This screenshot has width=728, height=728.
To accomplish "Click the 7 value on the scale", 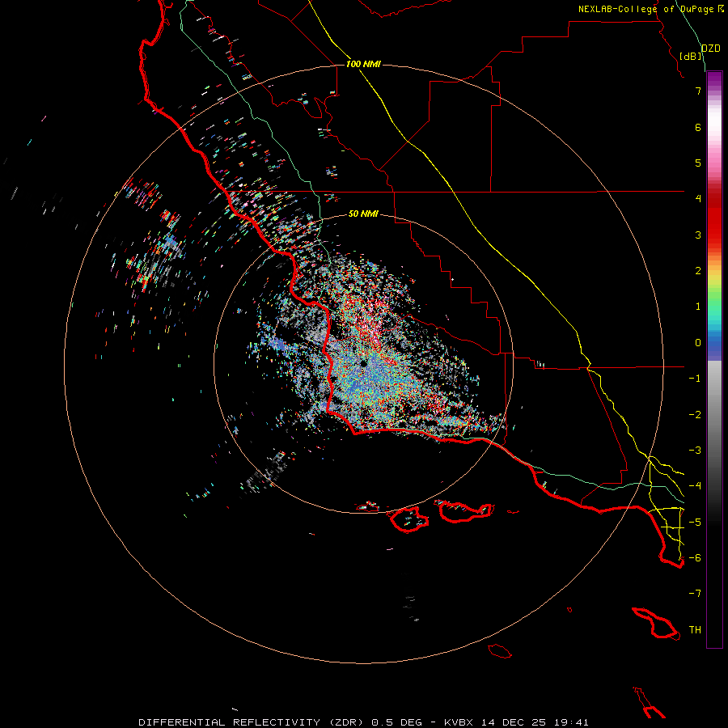I will point(698,91).
